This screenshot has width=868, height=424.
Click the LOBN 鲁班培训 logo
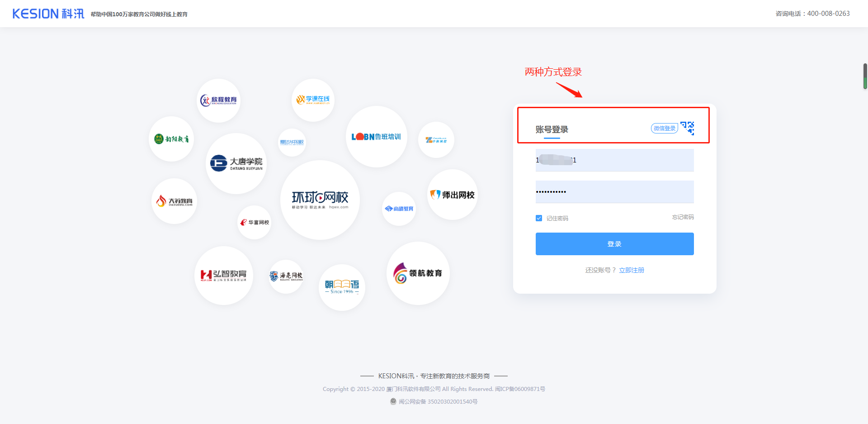376,137
